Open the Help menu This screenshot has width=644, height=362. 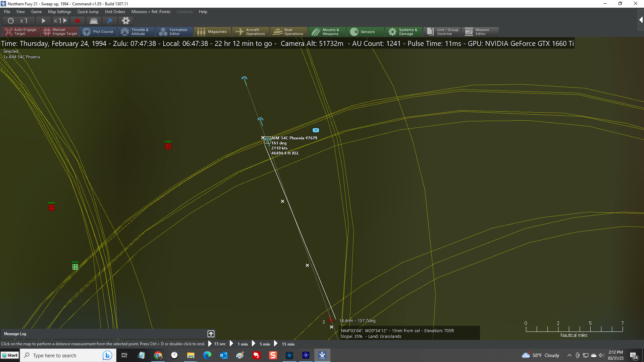coord(203,12)
